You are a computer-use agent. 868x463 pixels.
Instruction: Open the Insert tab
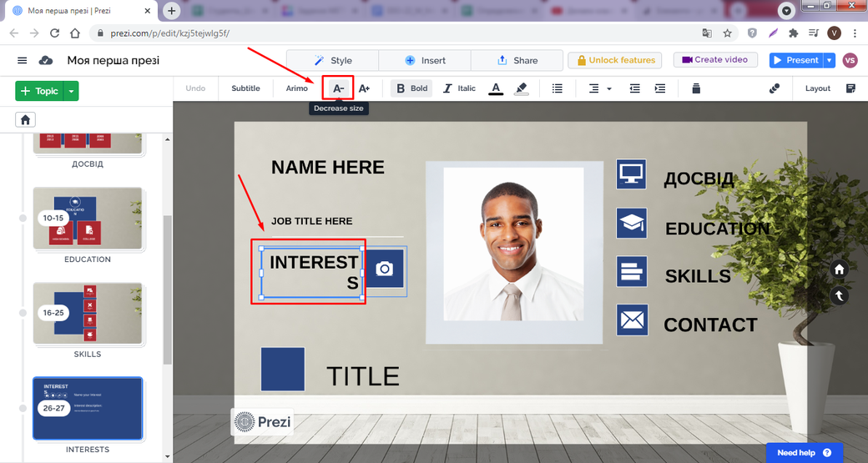[x=425, y=60]
